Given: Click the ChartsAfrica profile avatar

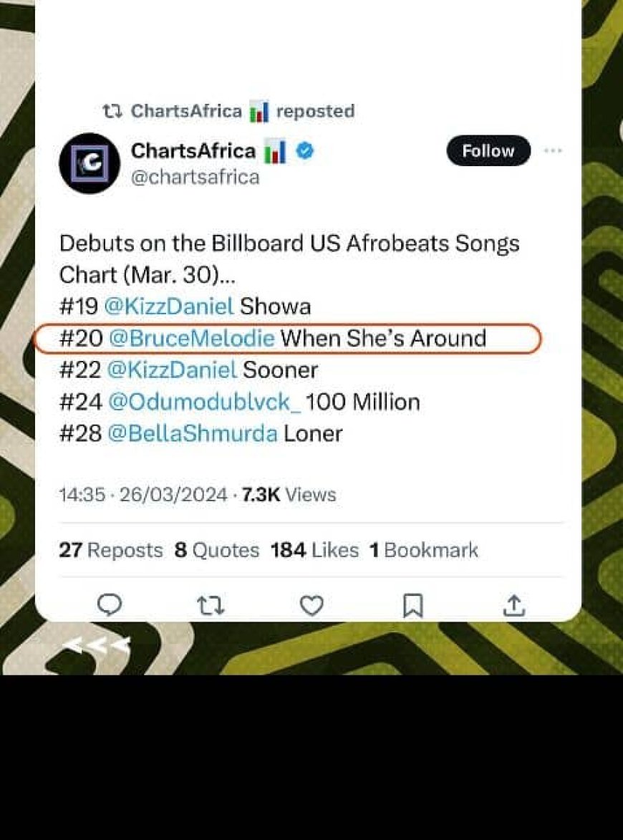Looking at the screenshot, I should (90, 163).
